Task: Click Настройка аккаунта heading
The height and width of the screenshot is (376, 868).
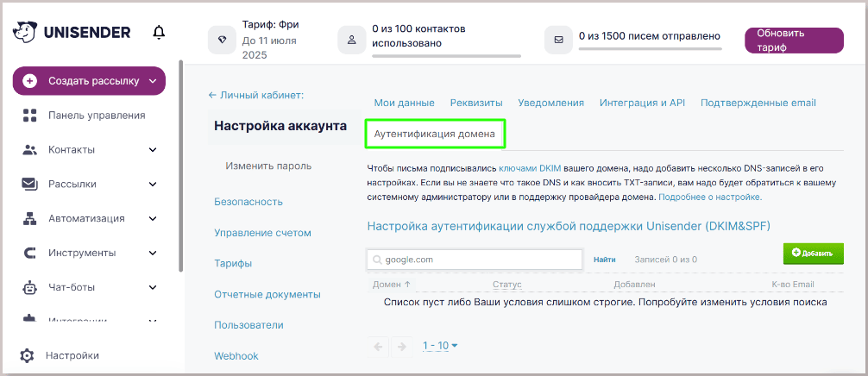Action: [280, 126]
